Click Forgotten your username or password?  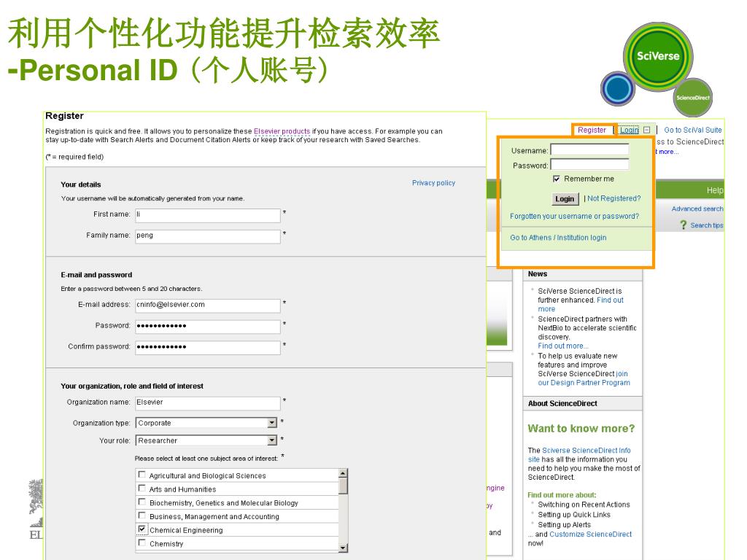click(x=575, y=216)
